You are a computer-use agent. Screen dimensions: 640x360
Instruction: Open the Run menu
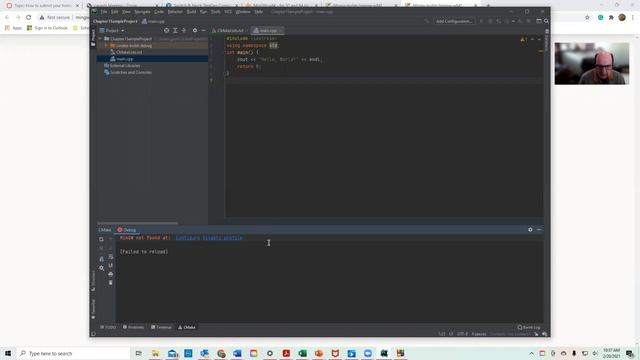tap(203, 12)
